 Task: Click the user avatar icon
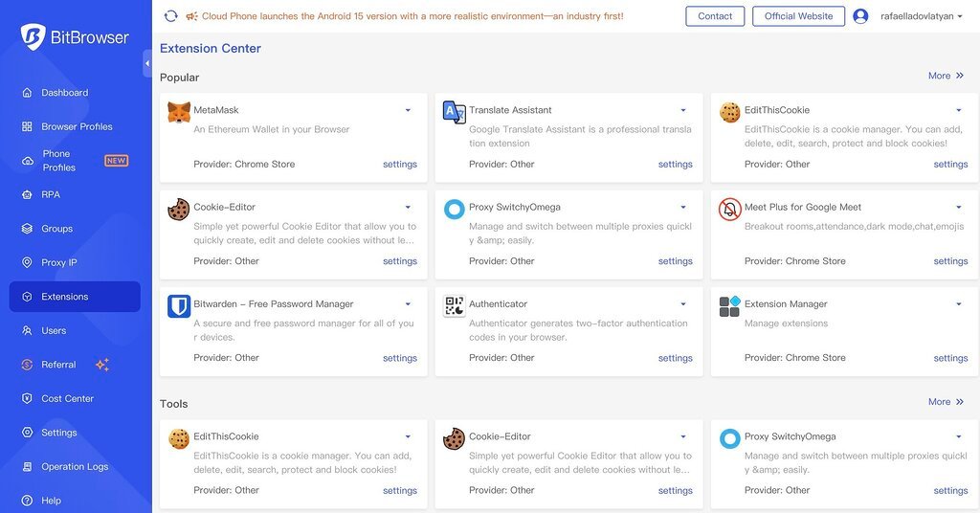(x=860, y=16)
